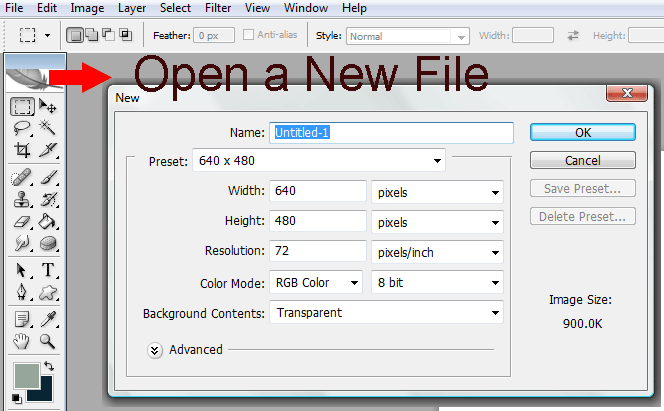Click the Cancel button

click(x=583, y=160)
